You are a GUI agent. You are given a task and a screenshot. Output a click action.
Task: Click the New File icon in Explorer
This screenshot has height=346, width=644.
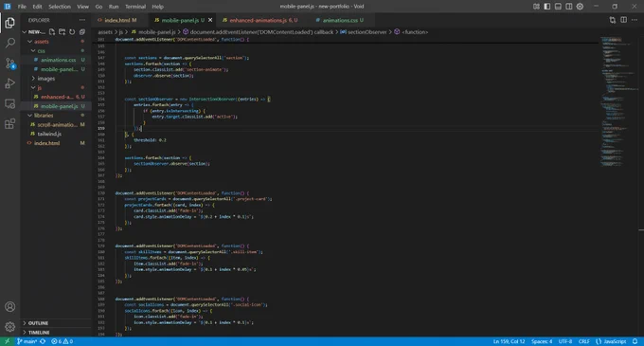52,31
